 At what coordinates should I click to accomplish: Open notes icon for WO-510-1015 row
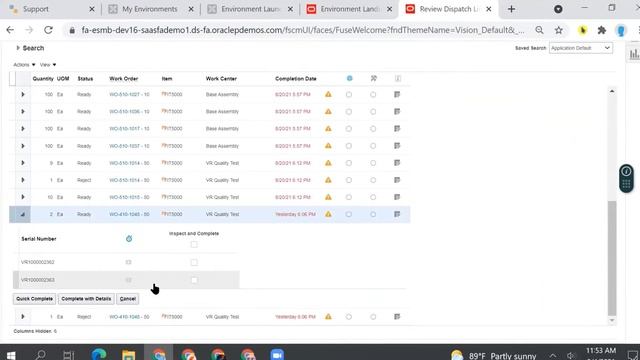coord(397,197)
